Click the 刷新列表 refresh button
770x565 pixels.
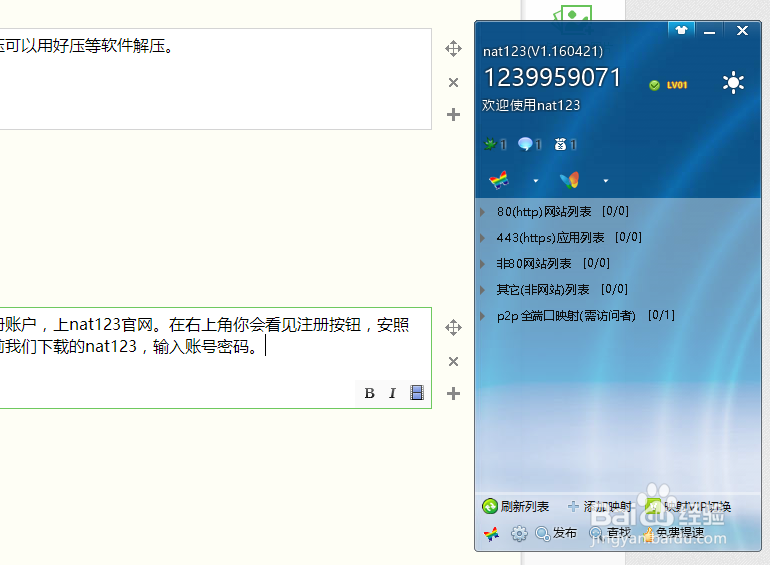tap(516, 506)
